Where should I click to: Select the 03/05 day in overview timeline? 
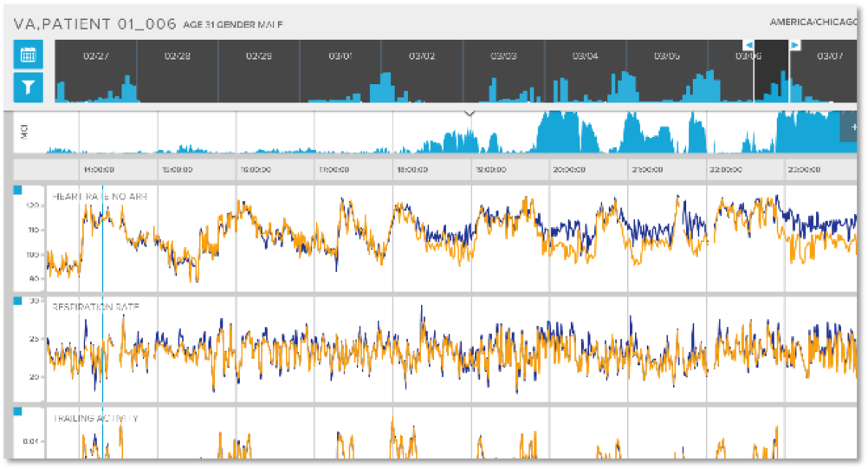pyautogui.click(x=666, y=71)
